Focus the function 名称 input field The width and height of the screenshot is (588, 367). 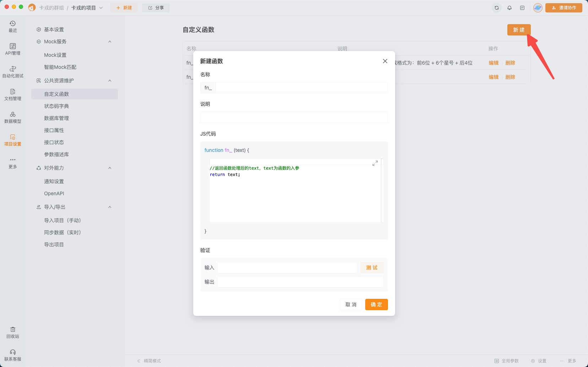click(x=302, y=88)
